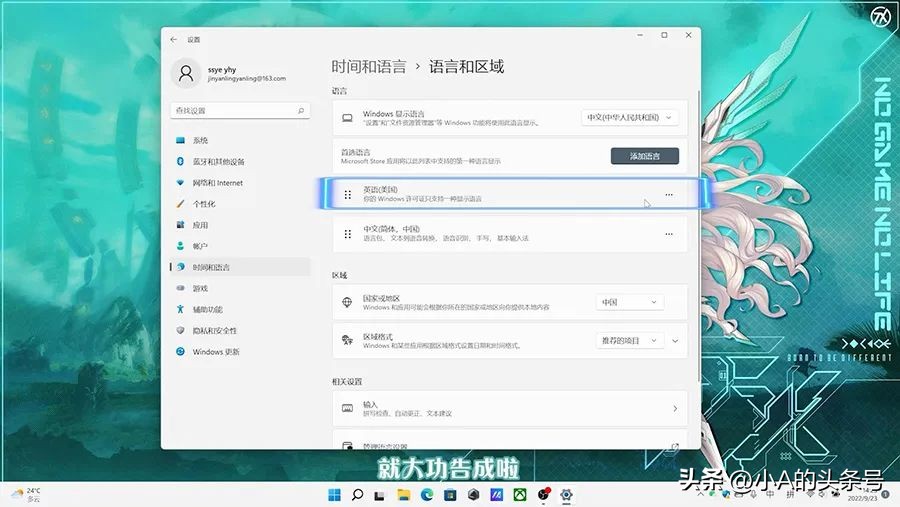The image size is (900, 507).
Task: Open the 输入 related settings row
Action: click(x=510, y=408)
